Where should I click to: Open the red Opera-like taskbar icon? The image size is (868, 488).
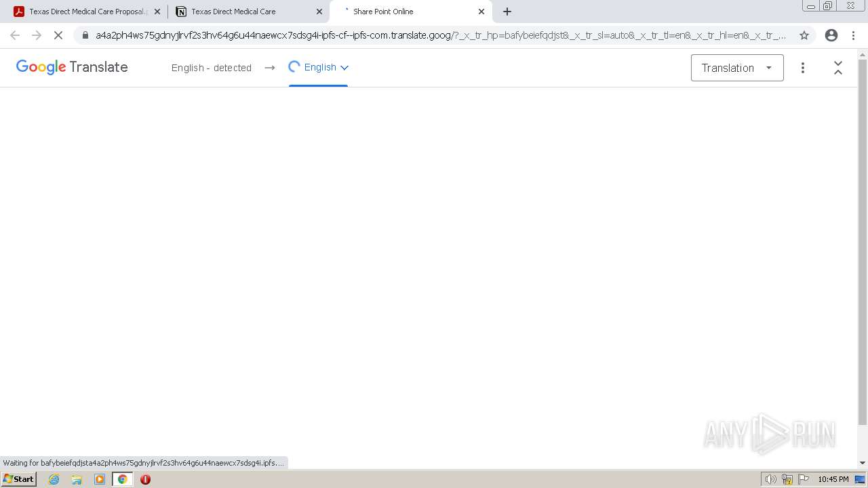145,479
